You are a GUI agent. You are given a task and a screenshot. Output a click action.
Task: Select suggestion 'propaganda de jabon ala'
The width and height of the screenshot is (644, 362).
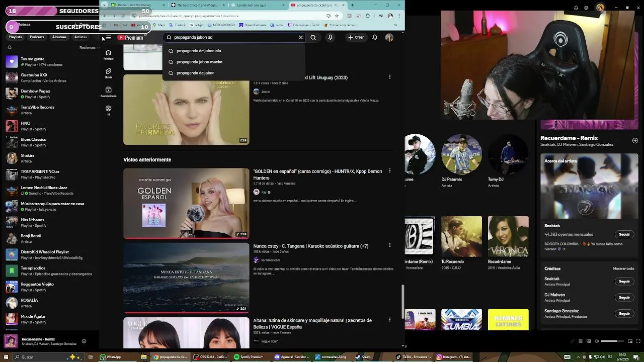tap(234, 51)
